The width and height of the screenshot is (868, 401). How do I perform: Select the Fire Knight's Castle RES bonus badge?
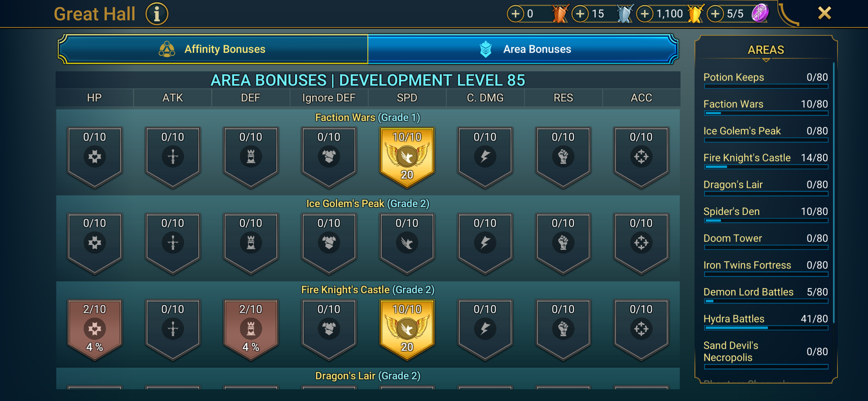(563, 330)
